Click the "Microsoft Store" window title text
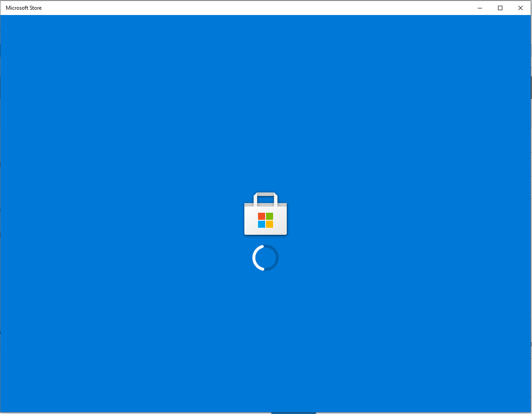 point(24,8)
